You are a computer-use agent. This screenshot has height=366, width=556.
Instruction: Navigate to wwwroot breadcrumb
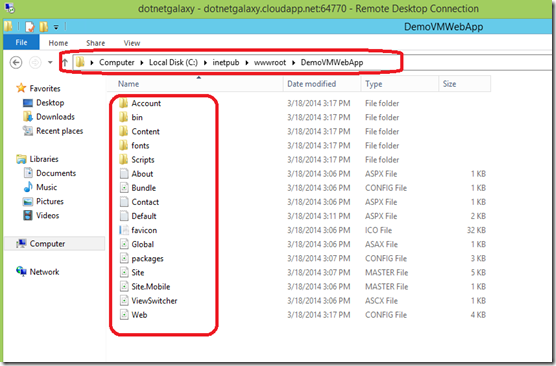[x=270, y=62]
